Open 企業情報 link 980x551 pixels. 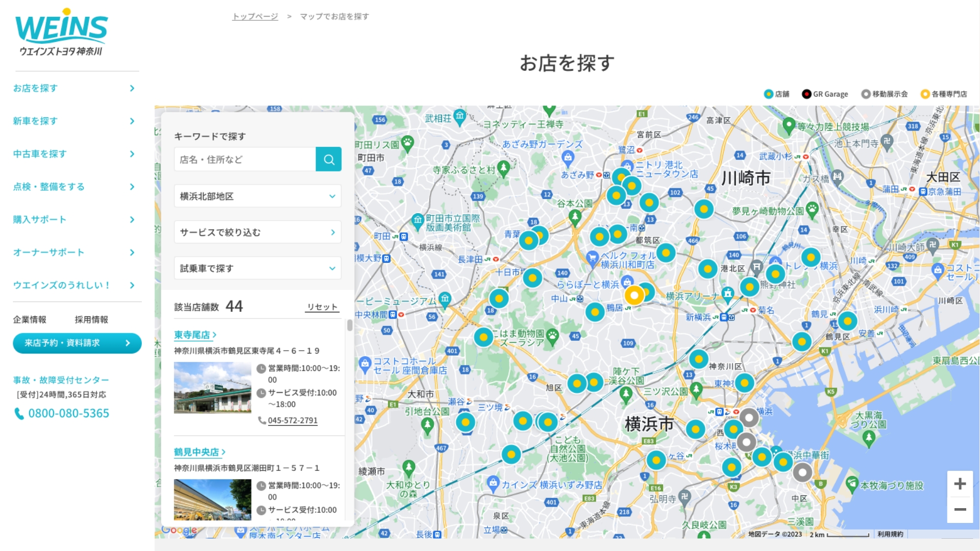(x=30, y=320)
